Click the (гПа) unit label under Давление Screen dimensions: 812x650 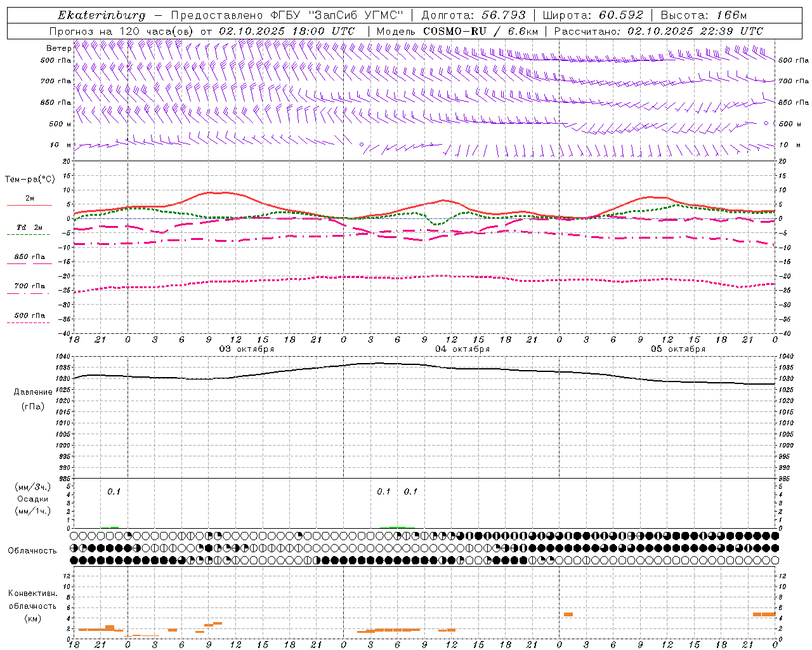coord(33,406)
